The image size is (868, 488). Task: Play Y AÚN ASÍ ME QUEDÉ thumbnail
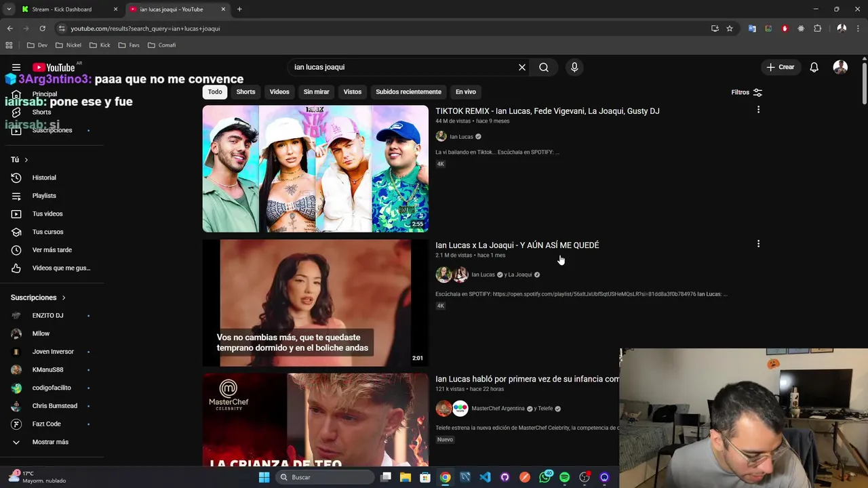tap(315, 303)
